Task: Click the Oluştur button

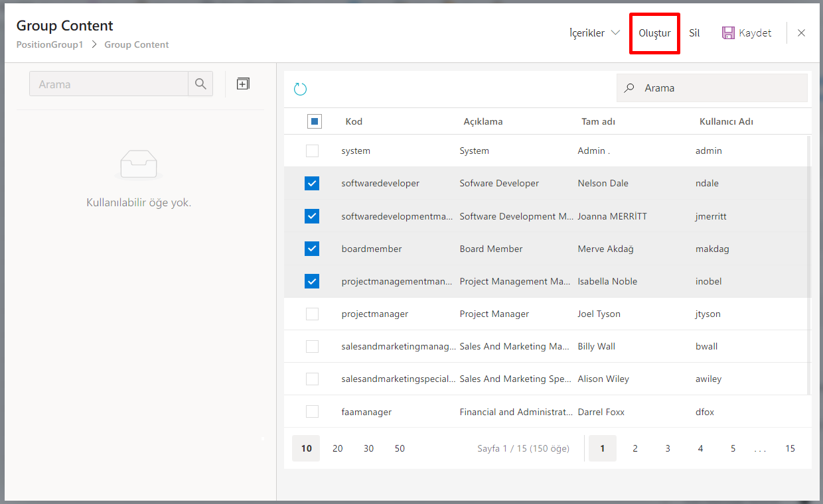Action: click(x=654, y=33)
